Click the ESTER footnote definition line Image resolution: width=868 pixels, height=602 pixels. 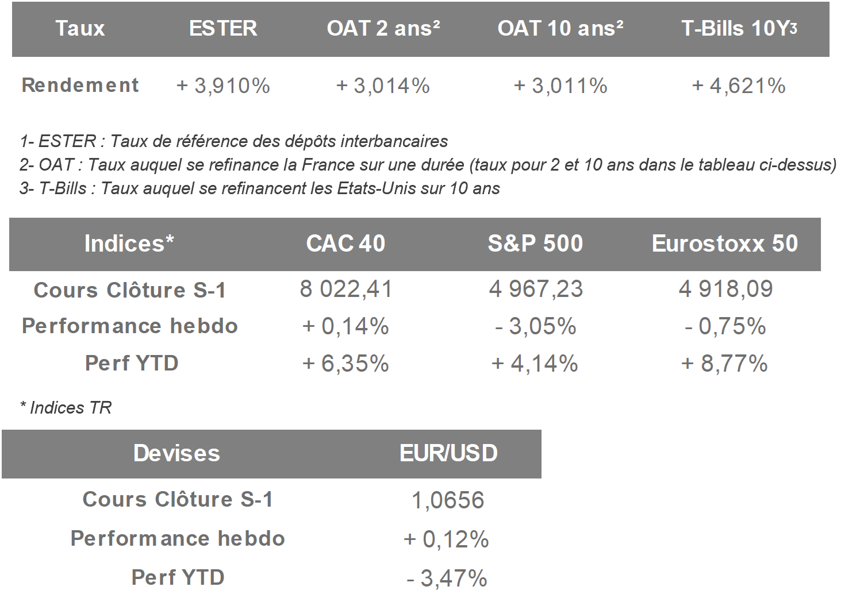[x=233, y=141]
